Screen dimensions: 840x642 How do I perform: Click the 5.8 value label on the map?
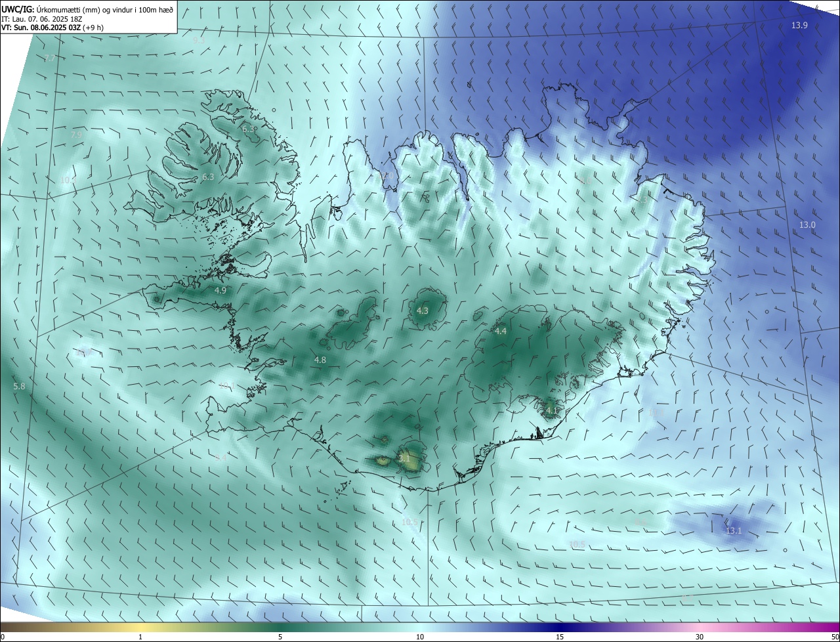pos(19,387)
